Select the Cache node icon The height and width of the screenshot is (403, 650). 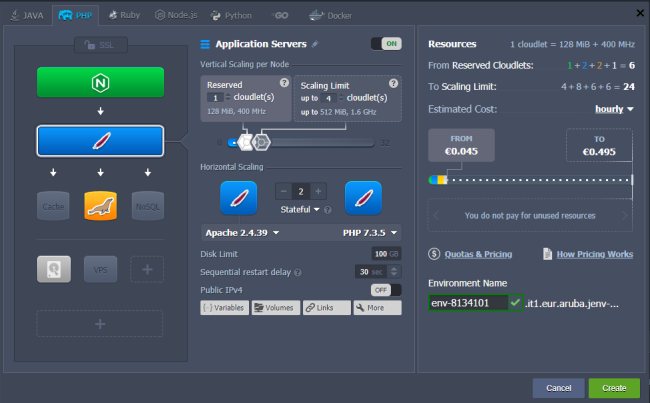(x=53, y=206)
